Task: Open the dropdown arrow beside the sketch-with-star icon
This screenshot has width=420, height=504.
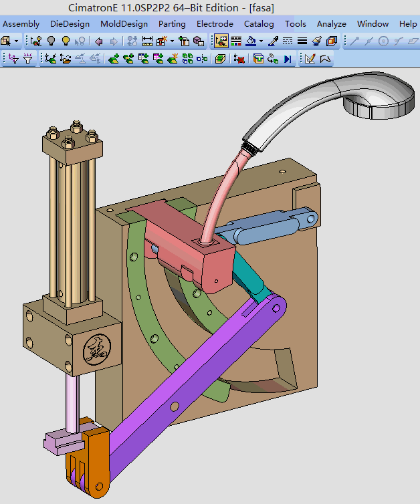Action: [172, 41]
